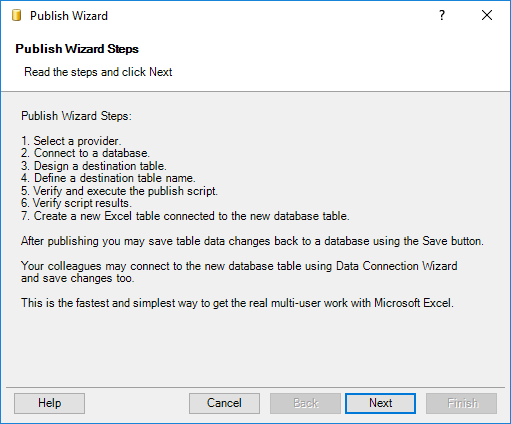Click the bold Publish Wizard Steps heading
Viewport: 511px width, 424px height.
click(x=77, y=49)
